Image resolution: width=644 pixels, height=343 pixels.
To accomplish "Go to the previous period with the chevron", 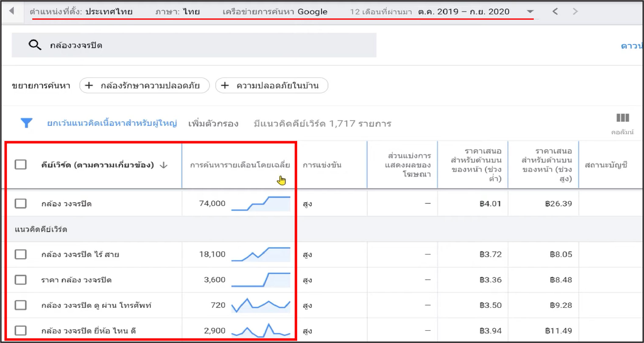I will [555, 12].
